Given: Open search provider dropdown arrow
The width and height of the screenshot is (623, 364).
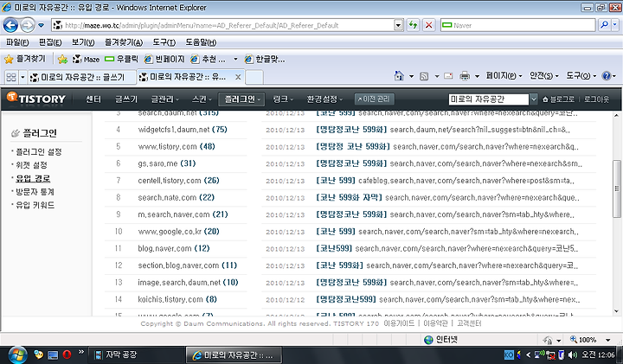Looking at the screenshot, I should point(614,25).
